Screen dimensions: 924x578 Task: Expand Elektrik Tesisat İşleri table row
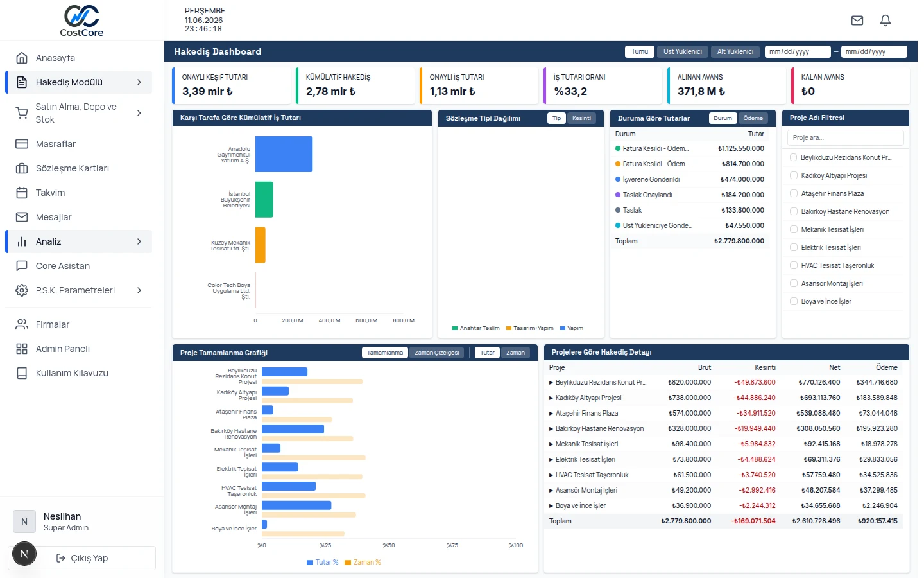pos(551,459)
